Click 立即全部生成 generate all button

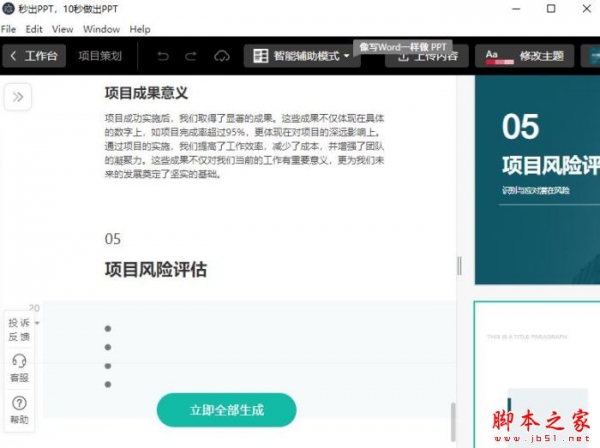click(226, 410)
